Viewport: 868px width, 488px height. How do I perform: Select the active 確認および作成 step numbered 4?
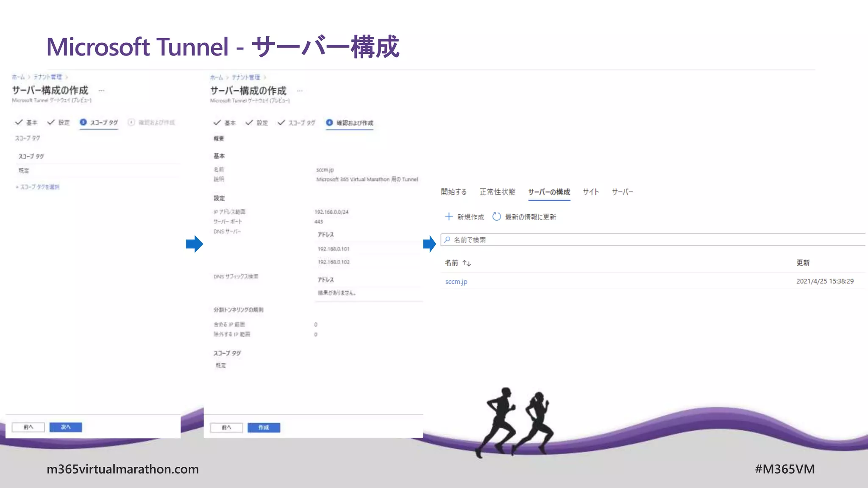coord(350,123)
